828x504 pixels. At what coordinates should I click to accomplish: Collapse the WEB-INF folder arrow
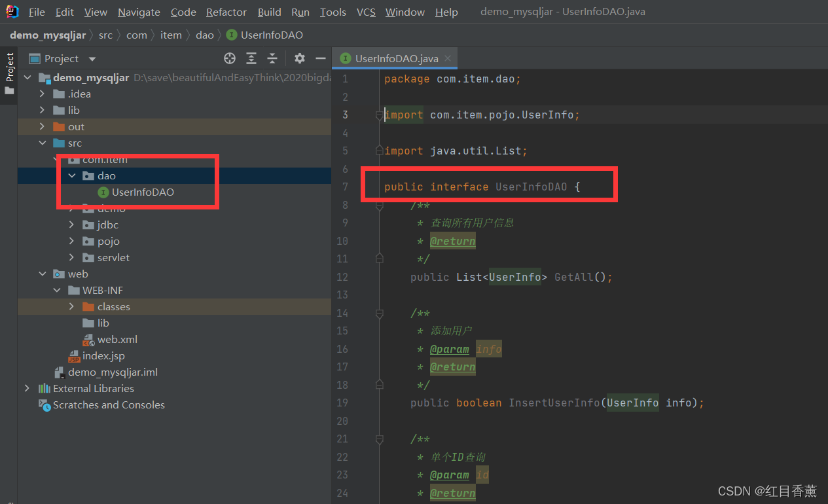tap(57, 290)
